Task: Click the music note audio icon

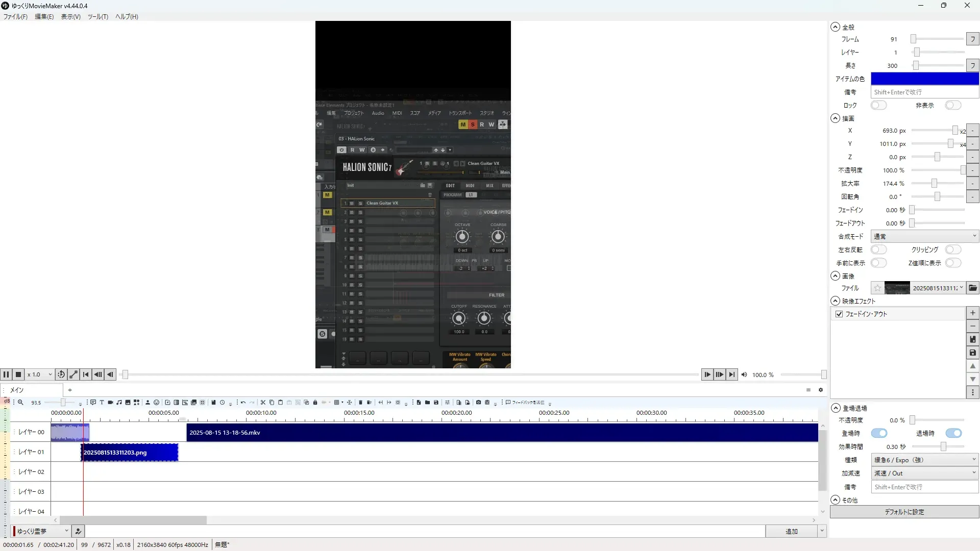Action: click(119, 403)
